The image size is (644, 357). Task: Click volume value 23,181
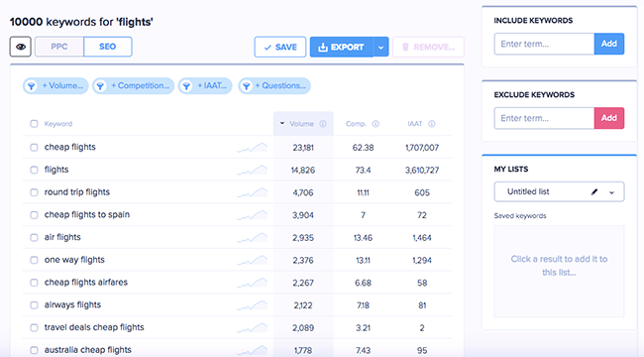(x=303, y=147)
